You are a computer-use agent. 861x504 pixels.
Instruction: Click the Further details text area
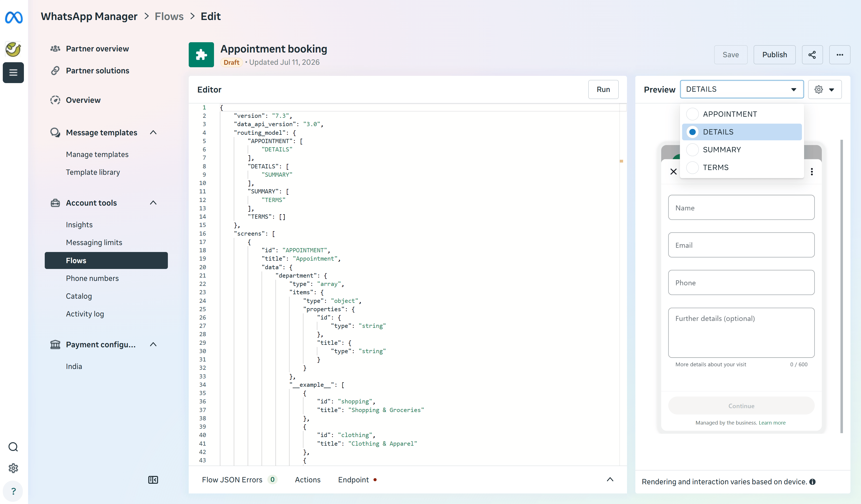741,333
